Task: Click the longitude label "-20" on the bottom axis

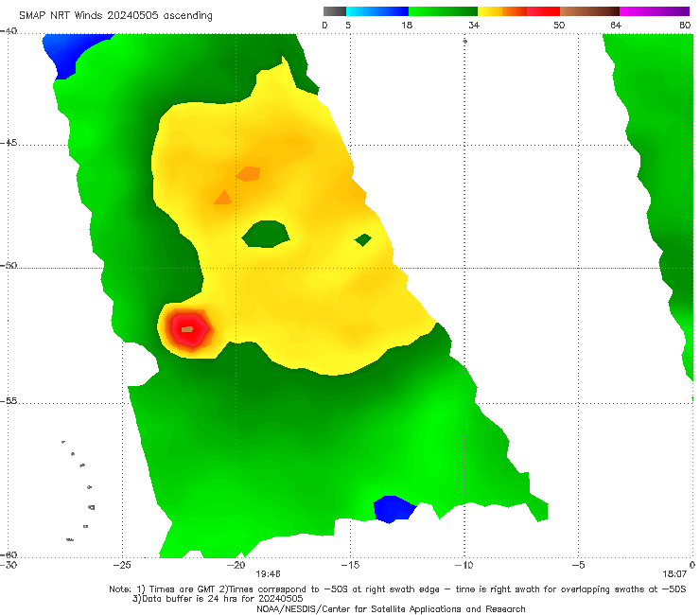Action: tap(236, 565)
